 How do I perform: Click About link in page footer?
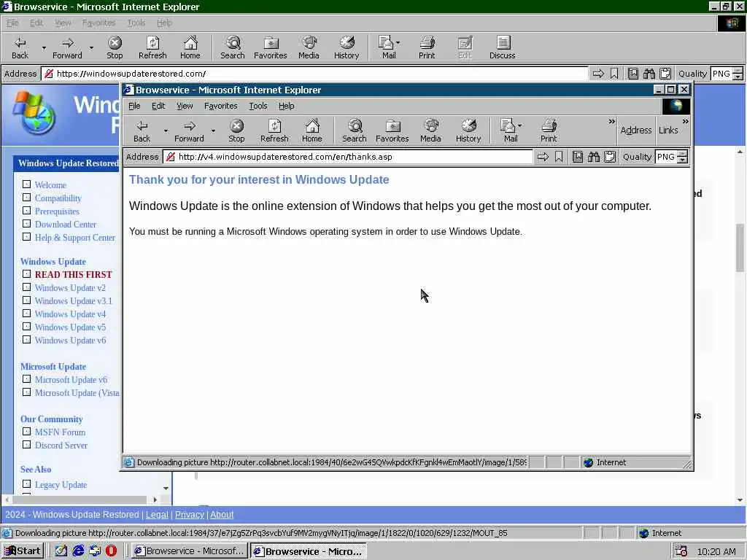[222, 515]
